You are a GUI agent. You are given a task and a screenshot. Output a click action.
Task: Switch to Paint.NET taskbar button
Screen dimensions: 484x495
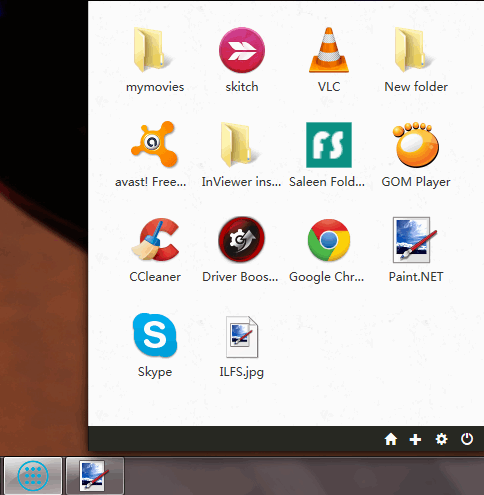(x=95, y=476)
